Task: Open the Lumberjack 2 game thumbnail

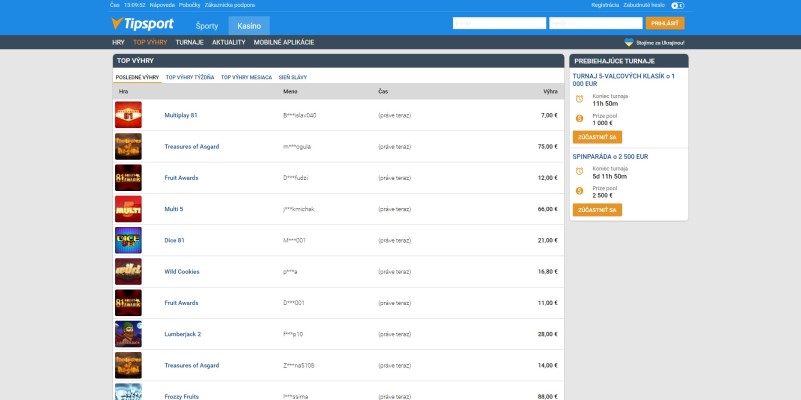Action: point(128,334)
